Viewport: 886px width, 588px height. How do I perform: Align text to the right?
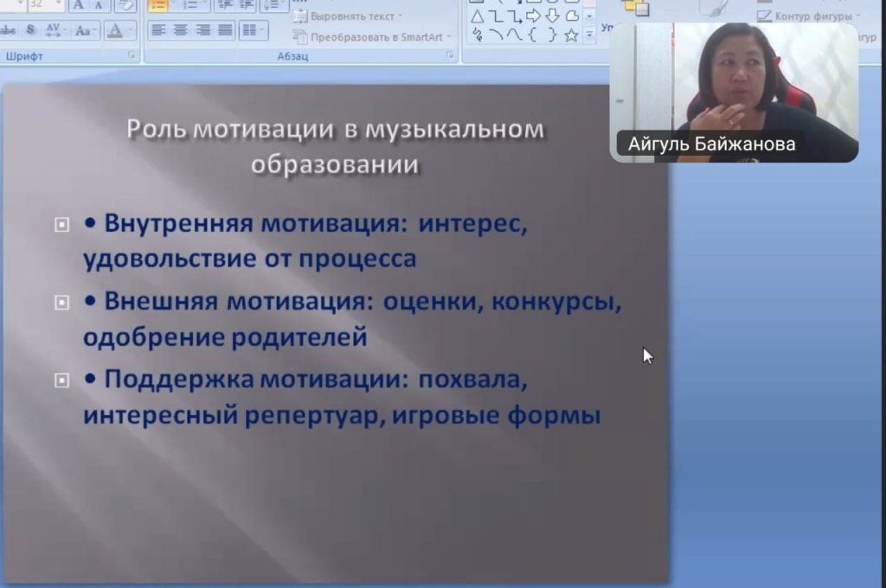coord(203,30)
